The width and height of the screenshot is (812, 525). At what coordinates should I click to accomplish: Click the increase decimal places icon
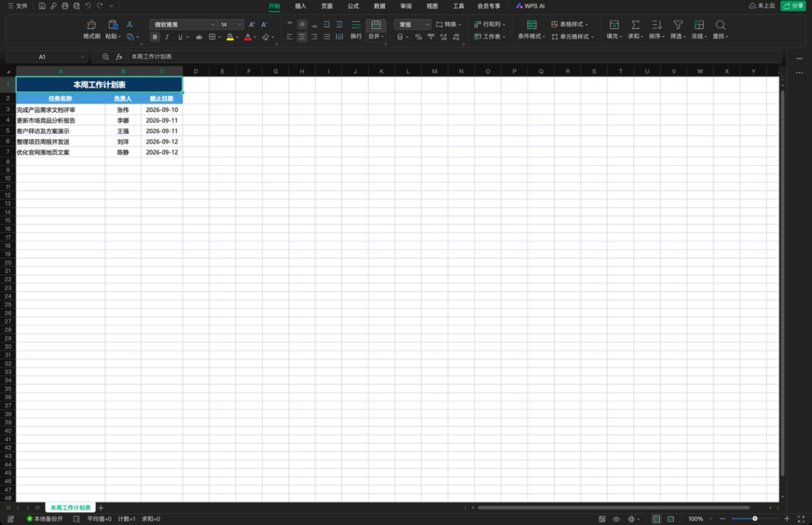click(x=444, y=37)
